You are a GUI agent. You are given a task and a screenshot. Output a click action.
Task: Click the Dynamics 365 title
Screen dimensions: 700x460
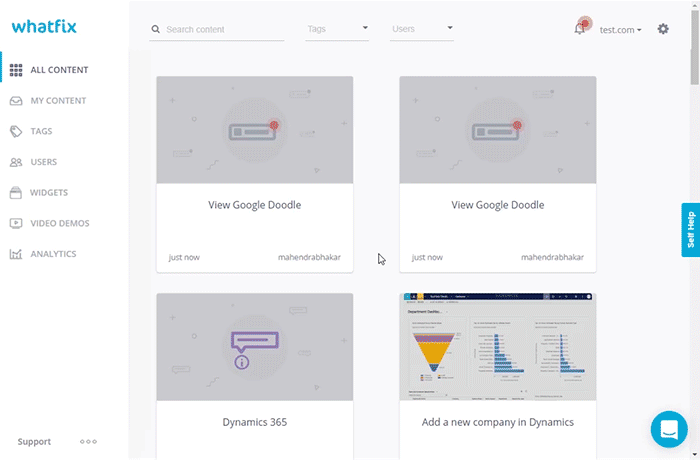(254, 422)
